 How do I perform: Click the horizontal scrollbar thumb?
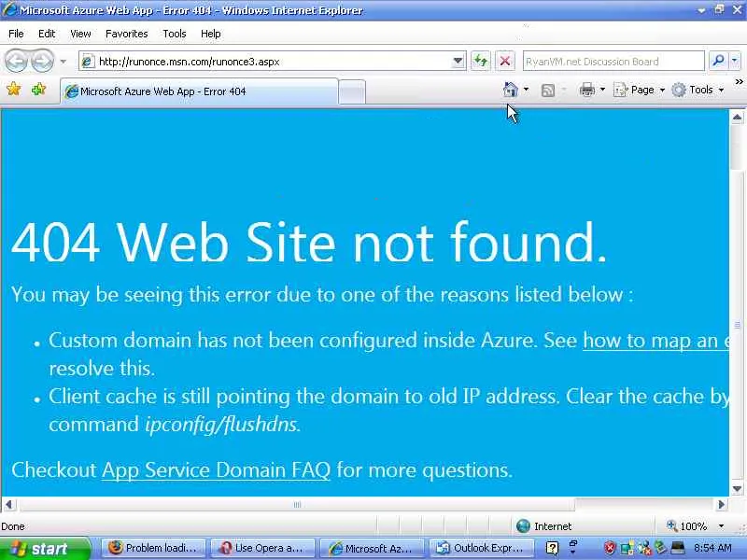(296, 504)
